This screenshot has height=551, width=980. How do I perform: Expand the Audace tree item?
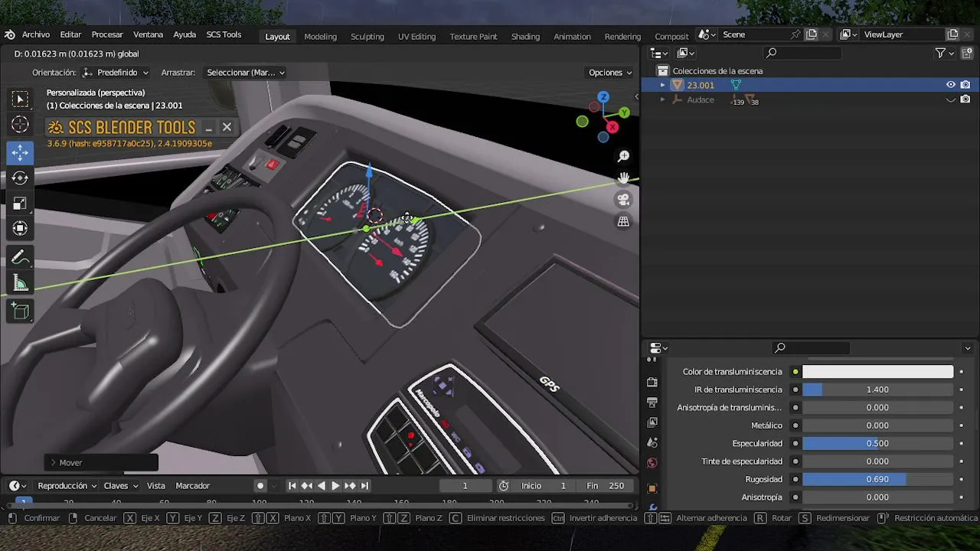(662, 99)
